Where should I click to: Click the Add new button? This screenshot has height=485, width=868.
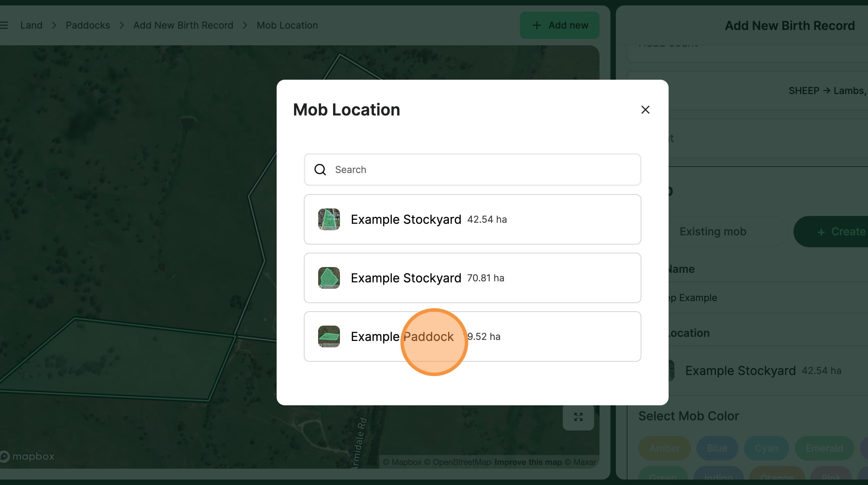[x=559, y=25]
